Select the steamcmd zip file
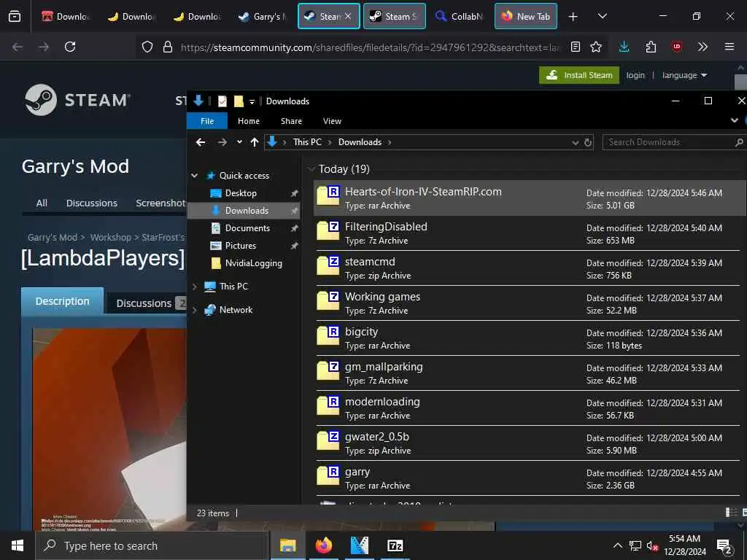This screenshot has width=747, height=560. [529, 268]
